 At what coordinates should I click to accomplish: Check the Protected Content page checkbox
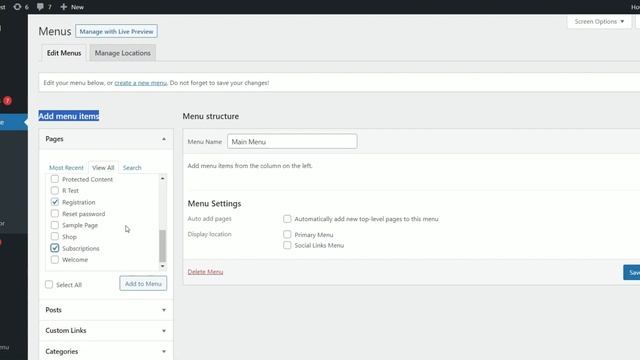coord(55,179)
